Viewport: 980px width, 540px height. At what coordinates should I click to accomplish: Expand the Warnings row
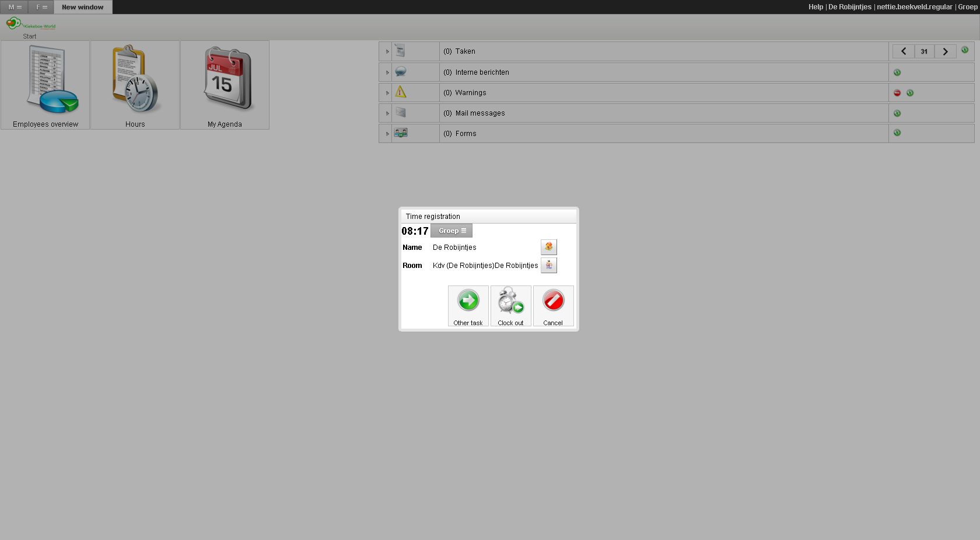387,93
